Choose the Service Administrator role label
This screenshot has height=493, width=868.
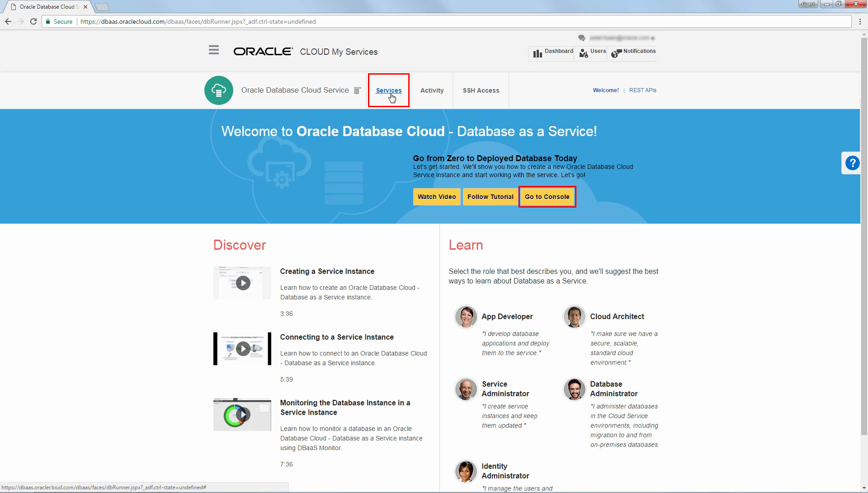tap(505, 389)
